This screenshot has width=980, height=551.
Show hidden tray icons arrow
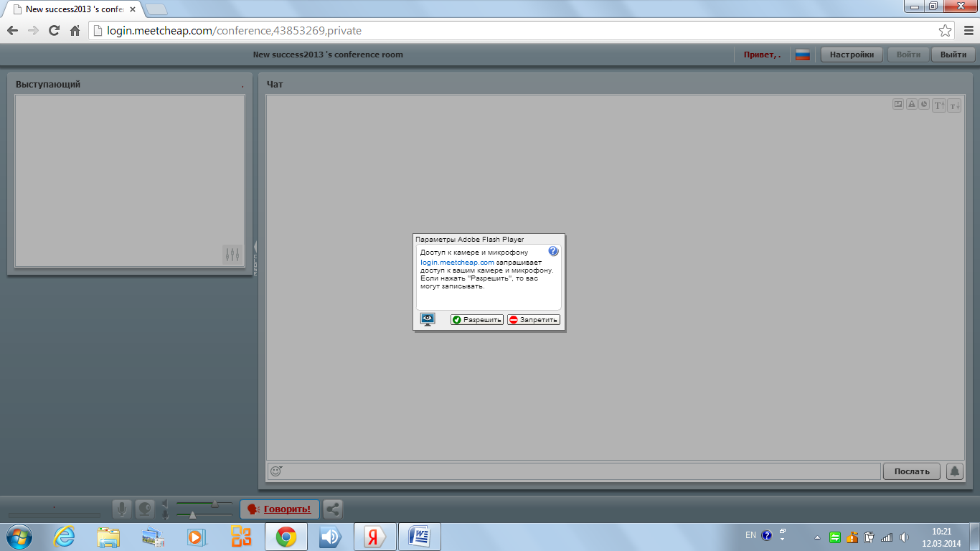(817, 537)
